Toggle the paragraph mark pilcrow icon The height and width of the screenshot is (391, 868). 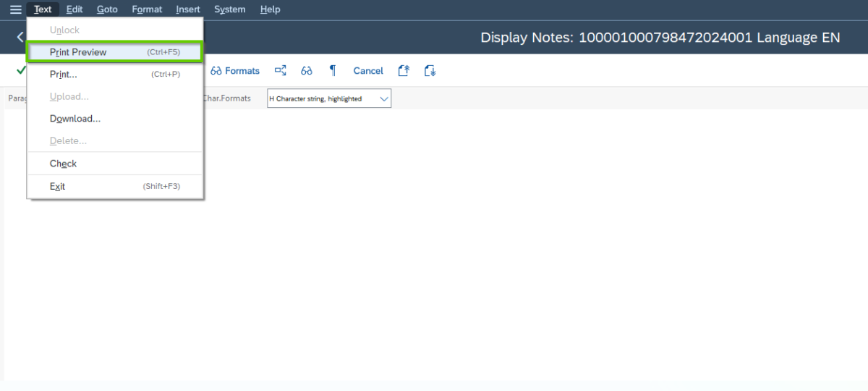(x=333, y=70)
